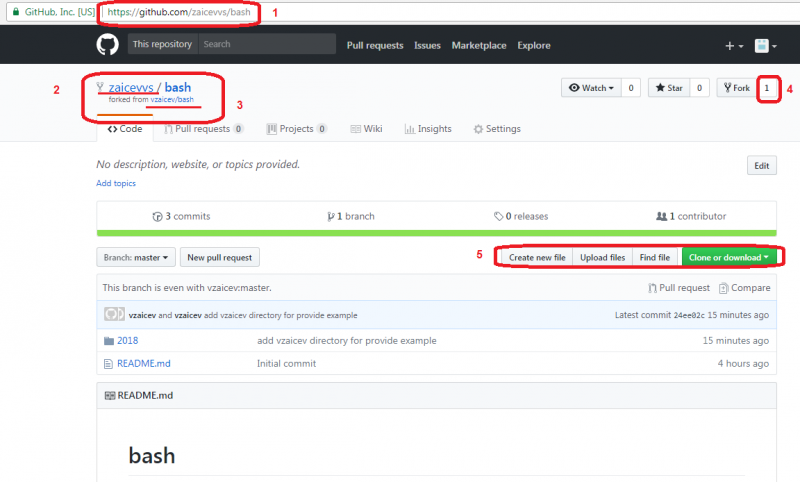Click the Add topics link

(116, 184)
